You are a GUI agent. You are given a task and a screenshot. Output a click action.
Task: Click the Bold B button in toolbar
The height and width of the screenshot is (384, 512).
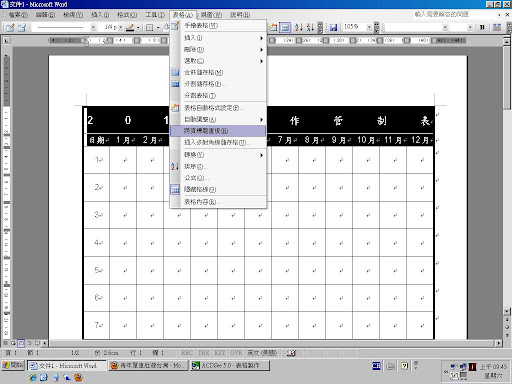[482, 27]
